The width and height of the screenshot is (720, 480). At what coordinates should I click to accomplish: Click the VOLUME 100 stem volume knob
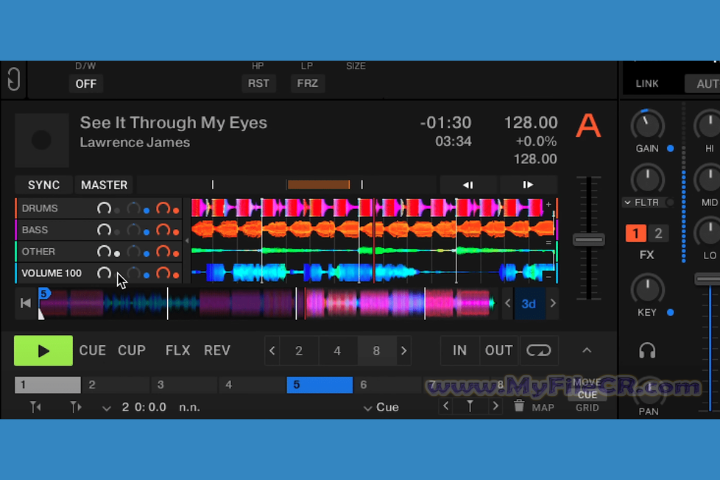point(104,273)
